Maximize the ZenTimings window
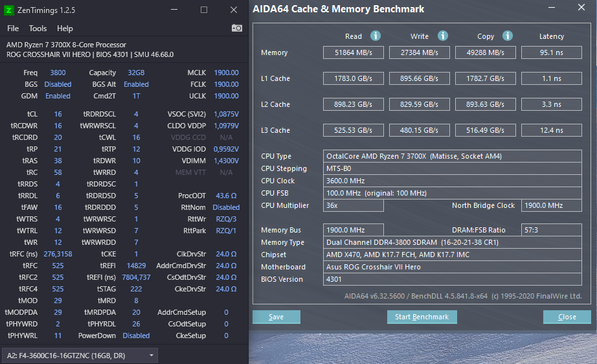597x364 pixels. [x=204, y=10]
